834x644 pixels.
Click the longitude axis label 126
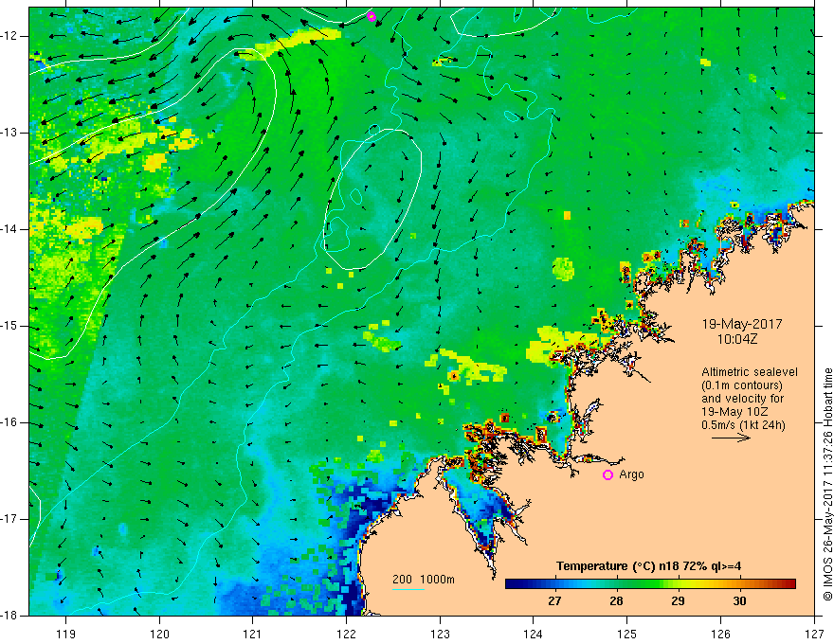(x=720, y=634)
